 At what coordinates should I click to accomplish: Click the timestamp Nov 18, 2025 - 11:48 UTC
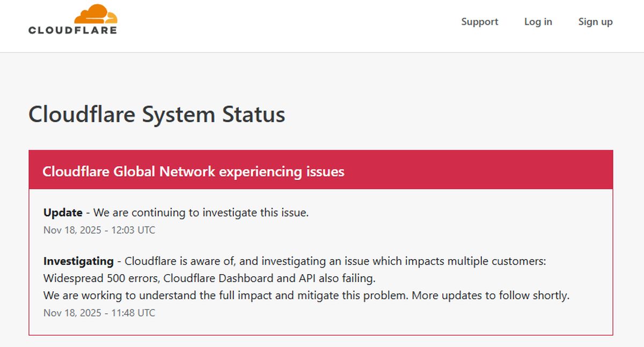coord(99,313)
